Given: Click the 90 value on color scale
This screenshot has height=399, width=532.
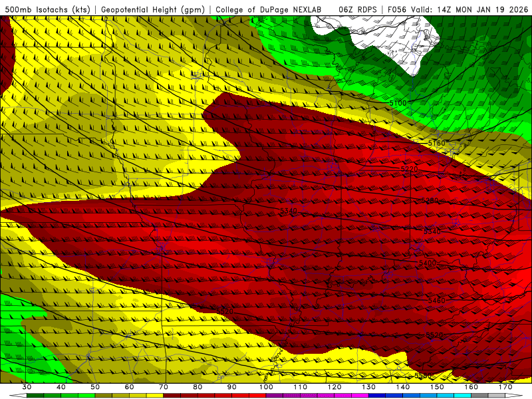Looking at the screenshot, I should (x=231, y=387).
